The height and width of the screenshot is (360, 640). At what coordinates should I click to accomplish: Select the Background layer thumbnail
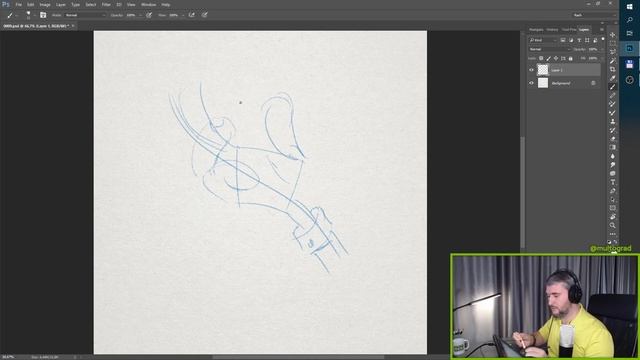pos(542,83)
